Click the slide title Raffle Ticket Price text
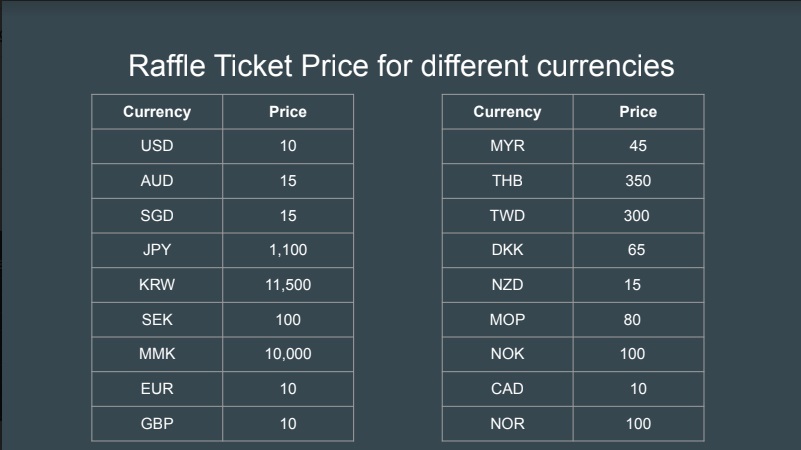801x450 pixels. [x=401, y=66]
